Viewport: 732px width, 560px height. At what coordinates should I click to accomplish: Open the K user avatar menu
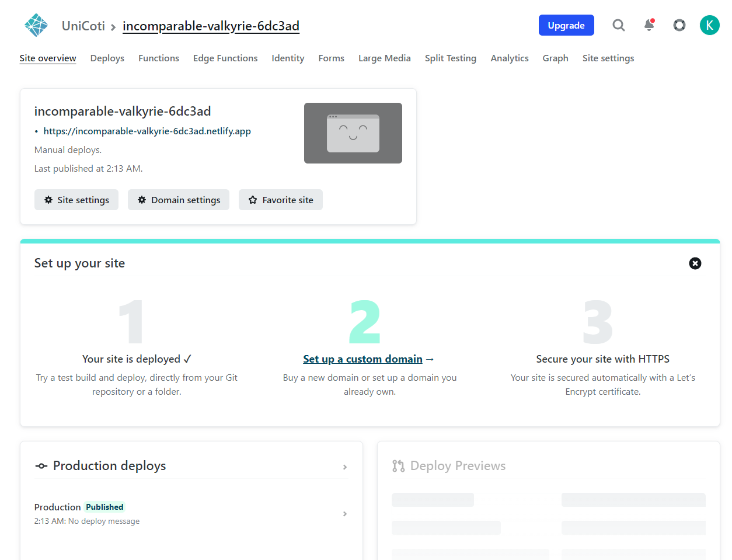click(x=710, y=25)
